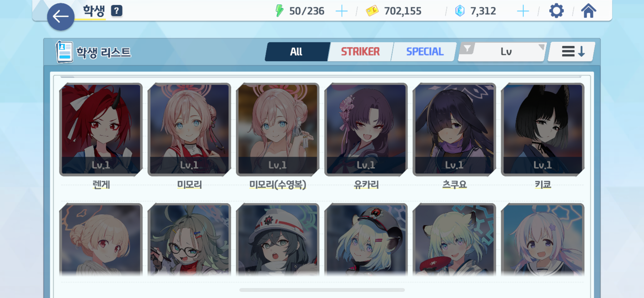Open the help question mark icon
This screenshot has height=298, width=644.
116,11
